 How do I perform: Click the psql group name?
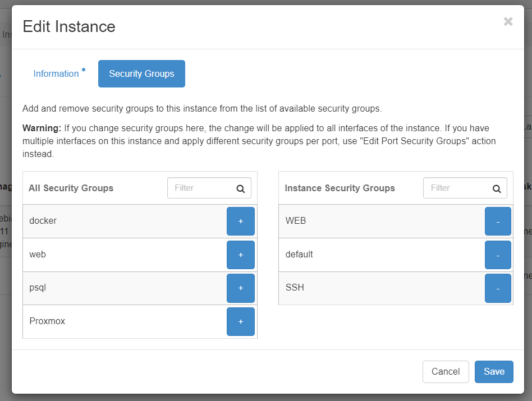point(39,288)
